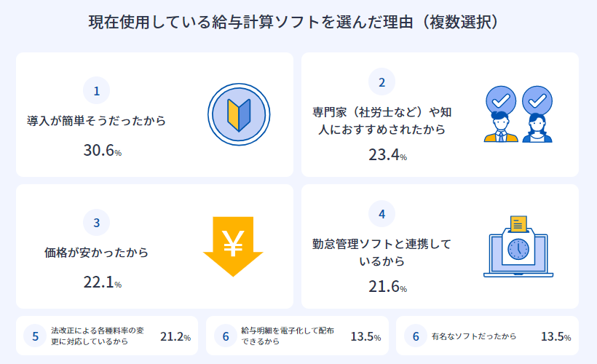Click the text 導入が簡単そうだったから
597x364 pixels.
pos(96,121)
